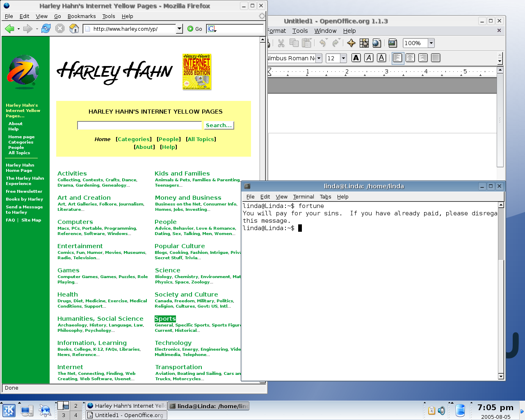Open the Gallery picture icon in OpenOffice

(393, 43)
